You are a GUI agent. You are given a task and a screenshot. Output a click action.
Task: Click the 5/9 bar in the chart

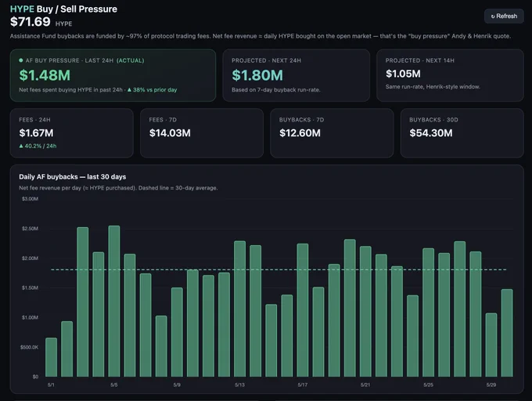click(177, 332)
